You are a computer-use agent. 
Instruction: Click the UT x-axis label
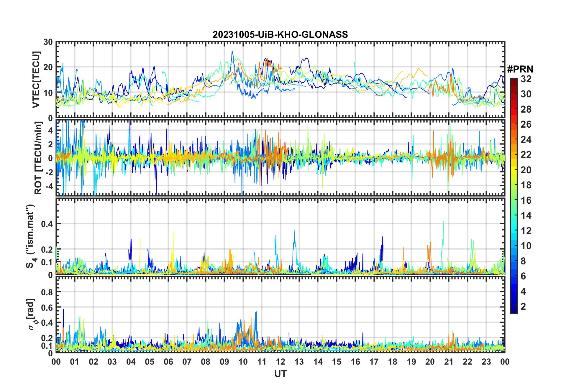coord(280,374)
